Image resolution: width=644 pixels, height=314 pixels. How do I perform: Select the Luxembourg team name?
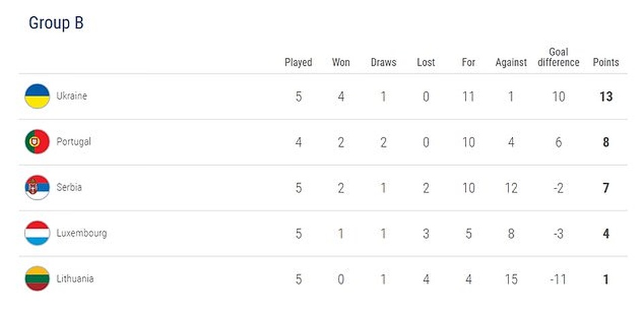(x=81, y=233)
